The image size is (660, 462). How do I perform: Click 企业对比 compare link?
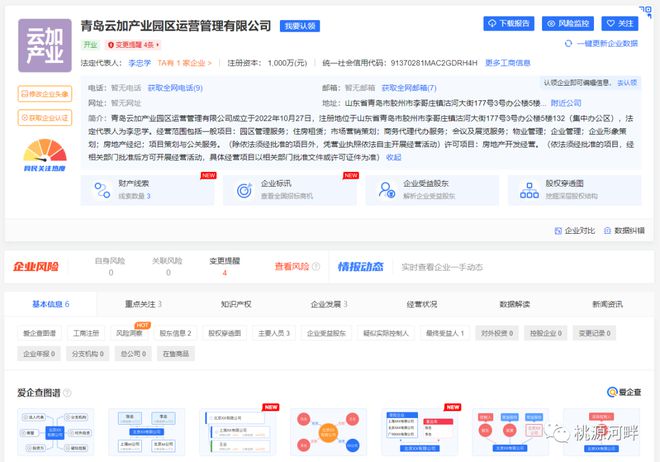click(575, 231)
